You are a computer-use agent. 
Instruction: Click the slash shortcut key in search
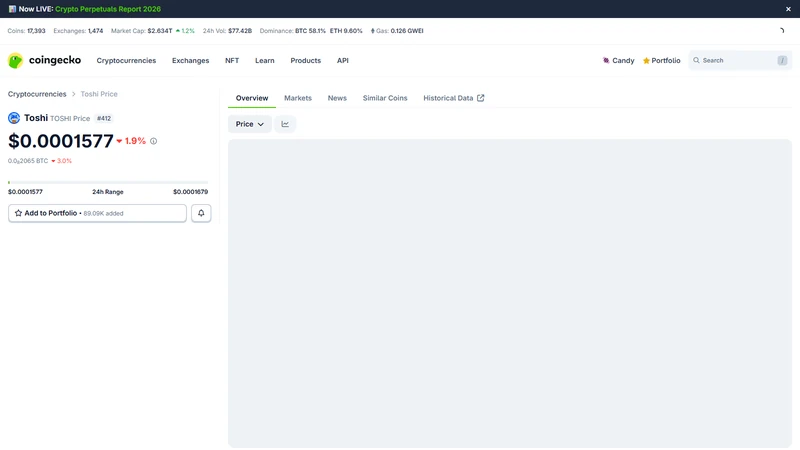coord(782,60)
